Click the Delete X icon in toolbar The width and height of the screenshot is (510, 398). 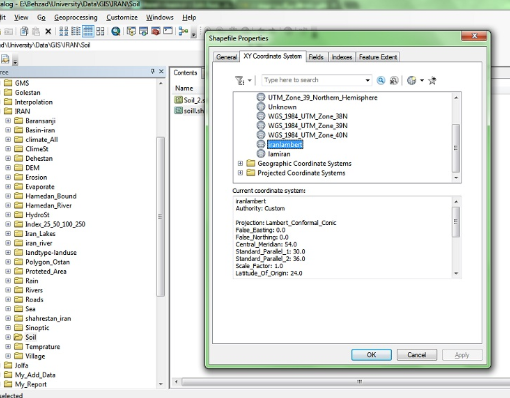pyautogui.click(x=48, y=31)
